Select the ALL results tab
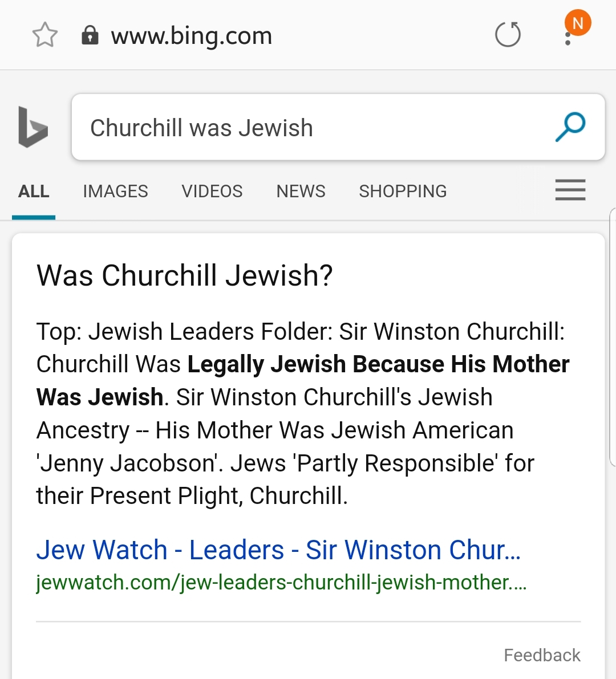 (34, 192)
